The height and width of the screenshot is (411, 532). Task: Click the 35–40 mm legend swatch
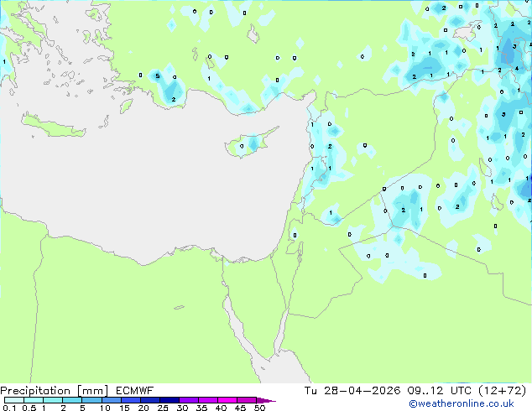[207, 400]
